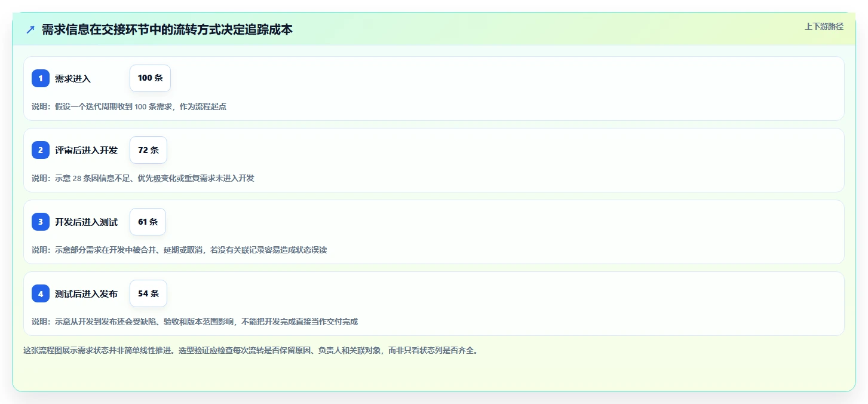The height and width of the screenshot is (404, 868).
Task: Click the arrow icon beside the title
Action: pos(30,30)
